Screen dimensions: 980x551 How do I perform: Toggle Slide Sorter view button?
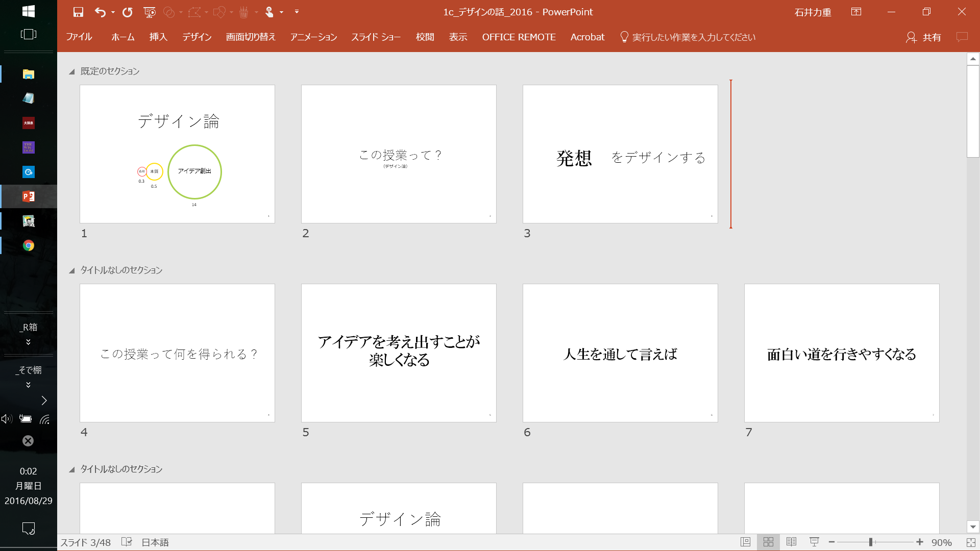[768, 542]
